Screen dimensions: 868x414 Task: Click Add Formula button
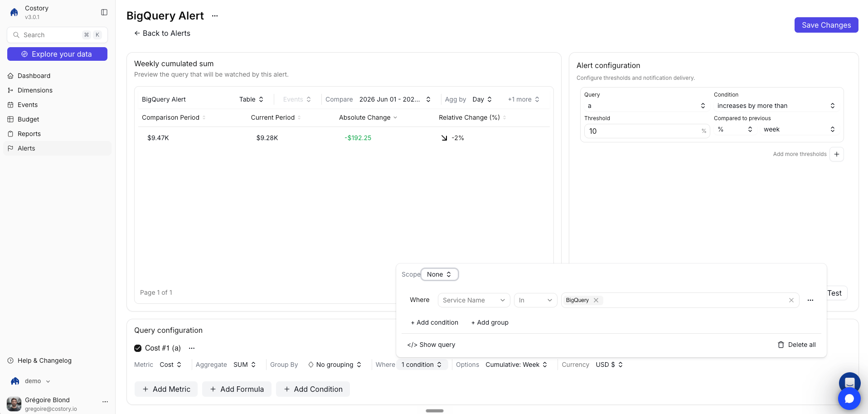coord(237,389)
